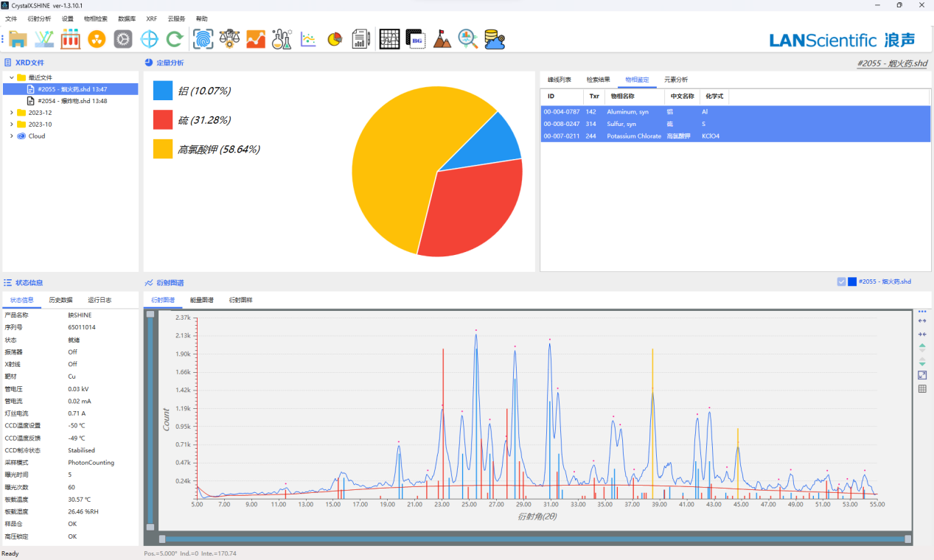Click the mountain peak flag icon
The image size is (934, 560).
coord(442,39)
